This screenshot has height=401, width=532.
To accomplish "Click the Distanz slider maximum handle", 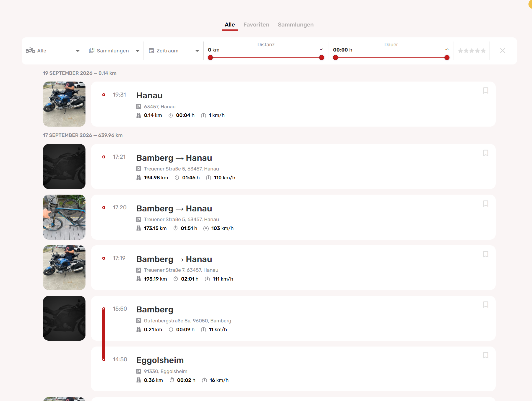I will pos(322,58).
